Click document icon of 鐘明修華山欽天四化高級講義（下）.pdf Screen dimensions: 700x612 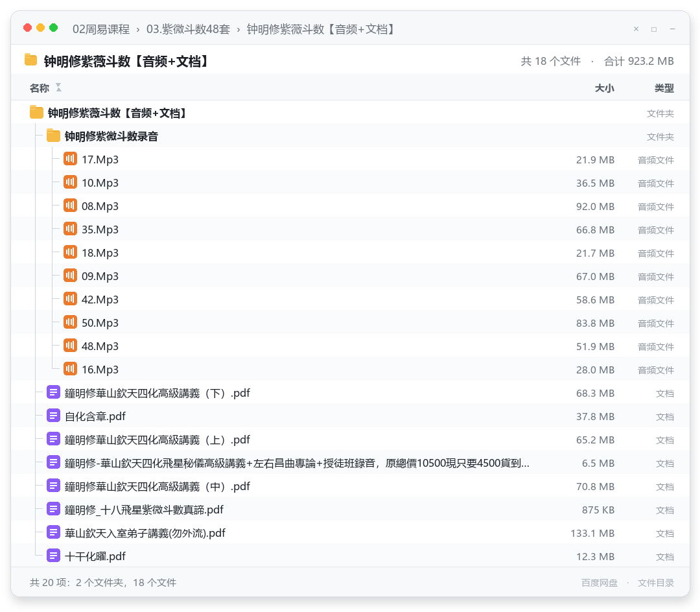tap(53, 392)
